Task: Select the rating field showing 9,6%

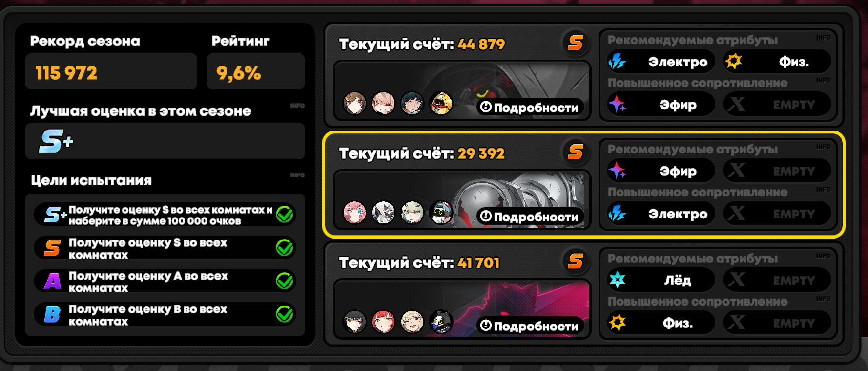Action: click(256, 72)
